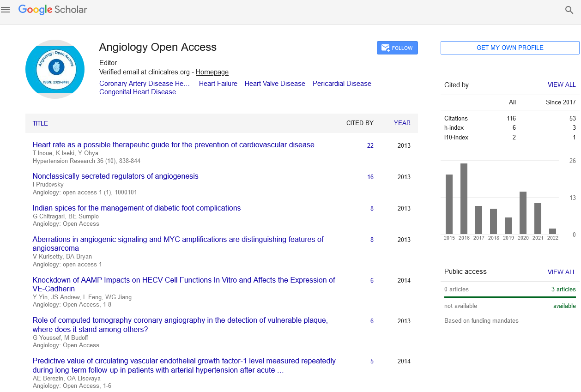Sort publications by Year column
581x392 pixels.
[x=402, y=123]
